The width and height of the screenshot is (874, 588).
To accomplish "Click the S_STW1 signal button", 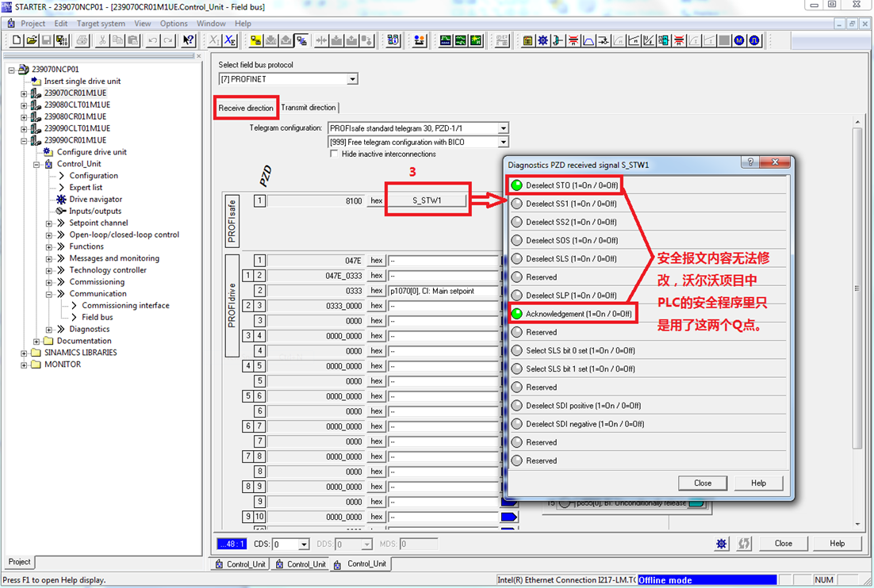I will tap(427, 200).
